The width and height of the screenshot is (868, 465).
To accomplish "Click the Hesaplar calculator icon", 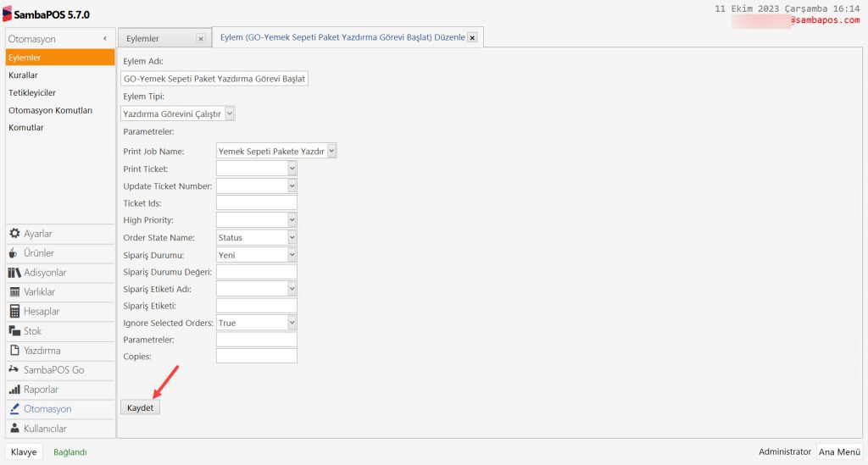I will click(x=14, y=312).
